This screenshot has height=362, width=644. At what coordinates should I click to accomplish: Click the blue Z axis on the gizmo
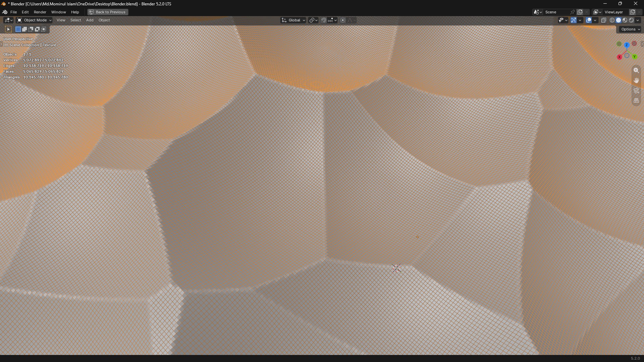[627, 45]
